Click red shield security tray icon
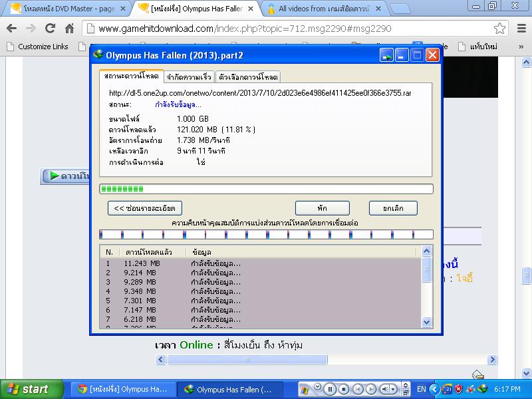 point(458,389)
